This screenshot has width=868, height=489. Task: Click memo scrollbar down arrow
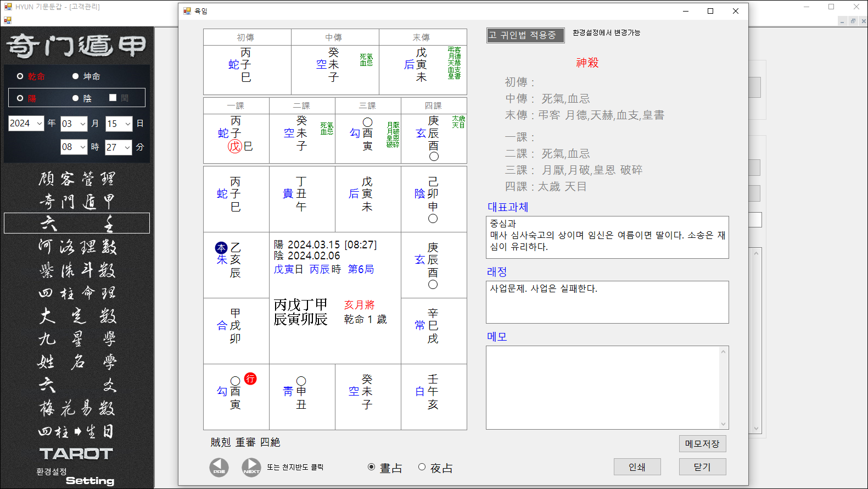point(723,424)
